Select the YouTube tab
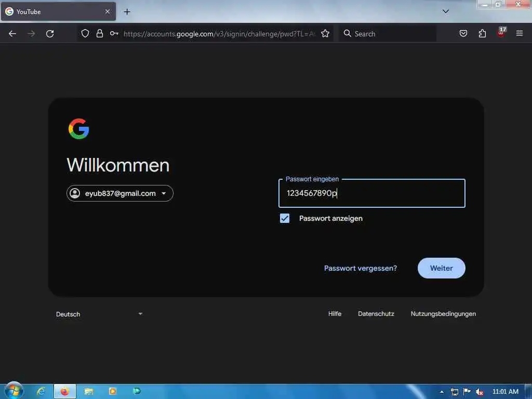The height and width of the screenshot is (399, 532). pos(58,11)
